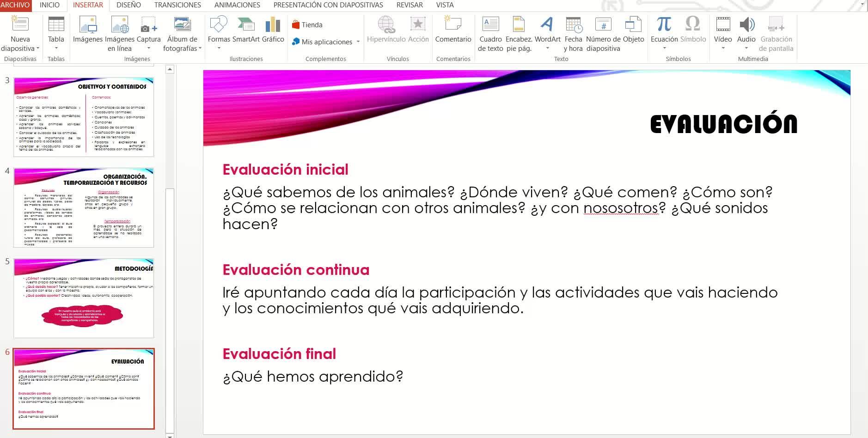Expand the Captura dropdown arrow
Image resolution: width=868 pixels, height=438 pixels.
(149, 49)
